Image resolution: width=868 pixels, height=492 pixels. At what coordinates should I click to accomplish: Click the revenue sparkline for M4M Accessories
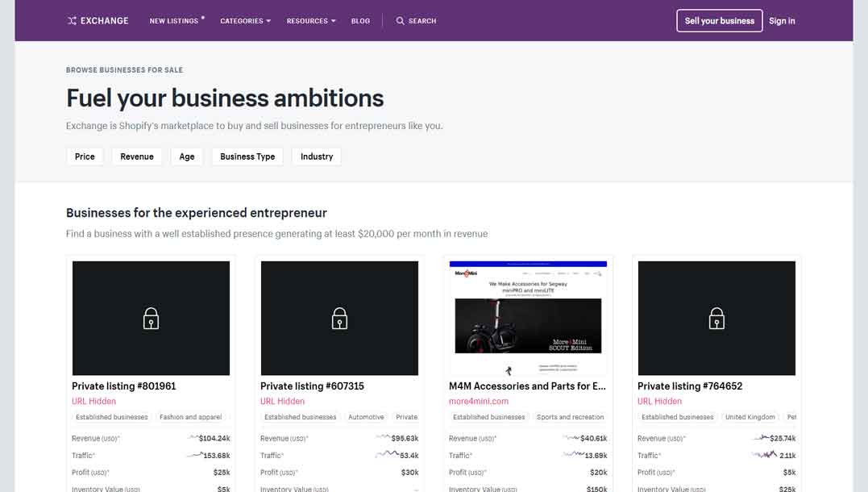[x=571, y=438]
